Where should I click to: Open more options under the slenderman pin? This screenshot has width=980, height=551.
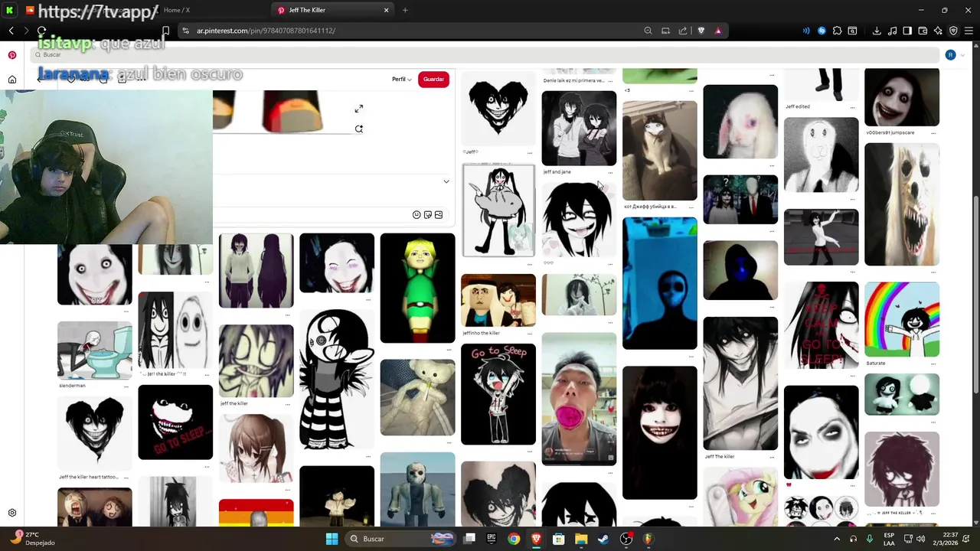[x=126, y=386]
